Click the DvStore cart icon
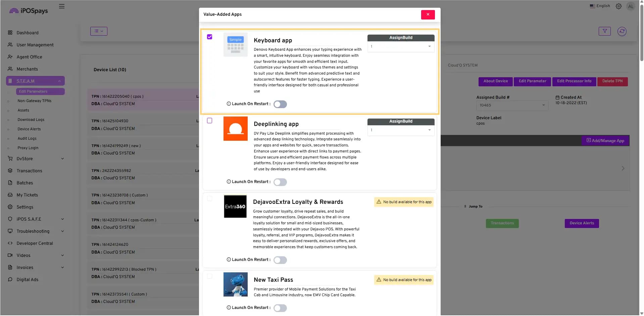The height and width of the screenshot is (316, 644). pyautogui.click(x=10, y=159)
